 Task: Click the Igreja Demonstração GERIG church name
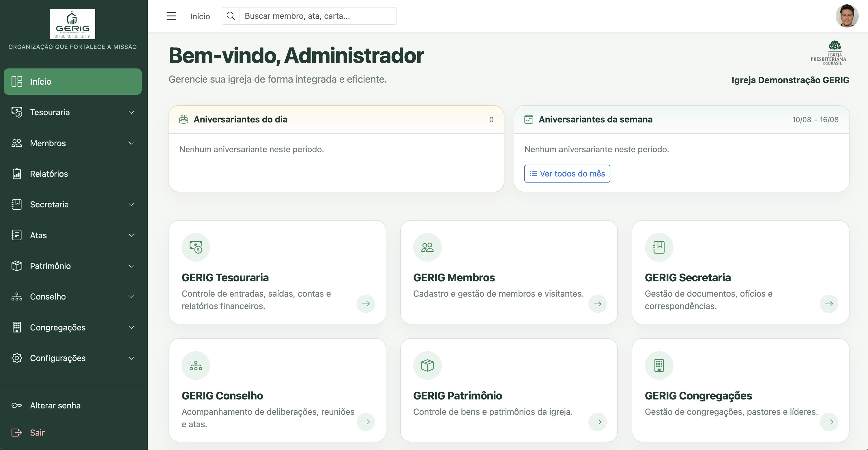(790, 80)
